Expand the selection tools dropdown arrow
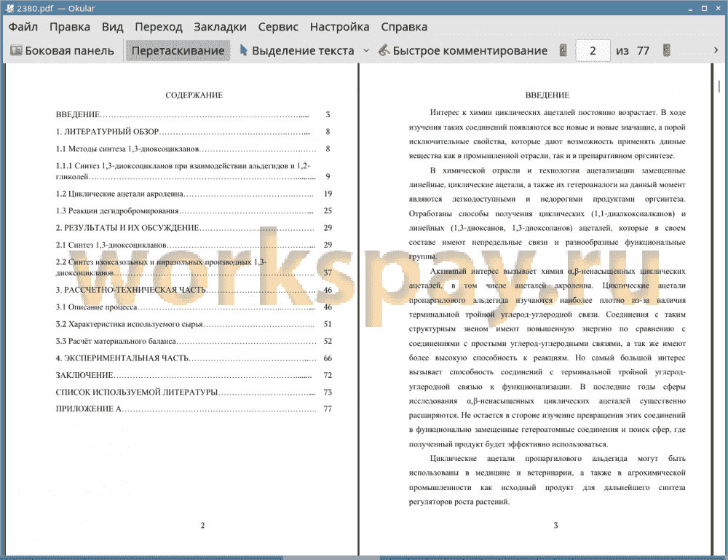This screenshot has width=728, height=560. (366, 50)
